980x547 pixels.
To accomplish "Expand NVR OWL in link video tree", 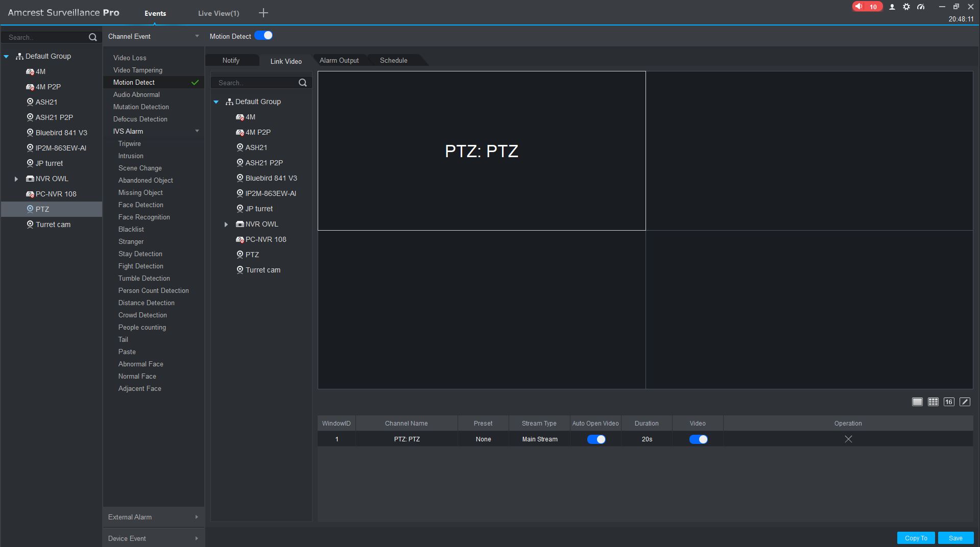I will point(226,225).
